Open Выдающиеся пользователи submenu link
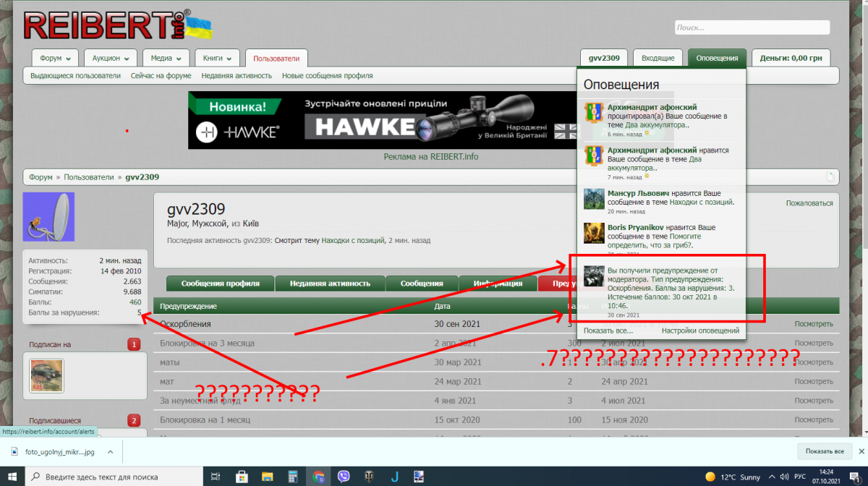 click(x=75, y=75)
